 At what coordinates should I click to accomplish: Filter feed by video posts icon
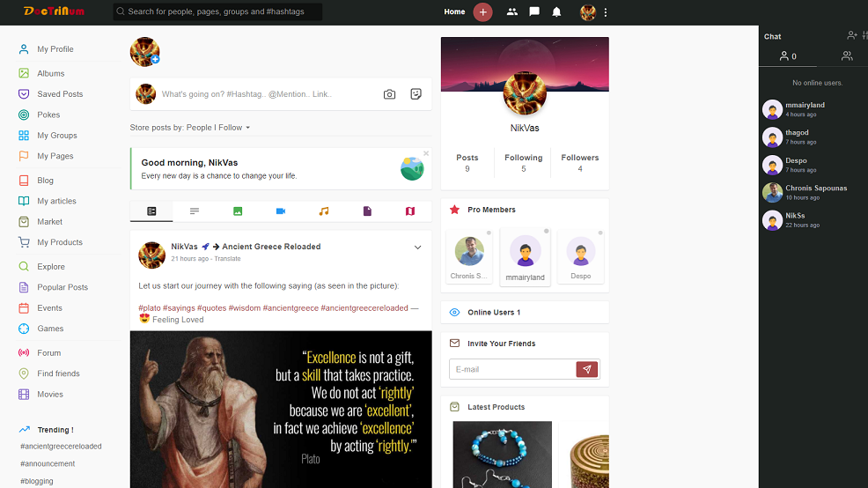pos(281,211)
